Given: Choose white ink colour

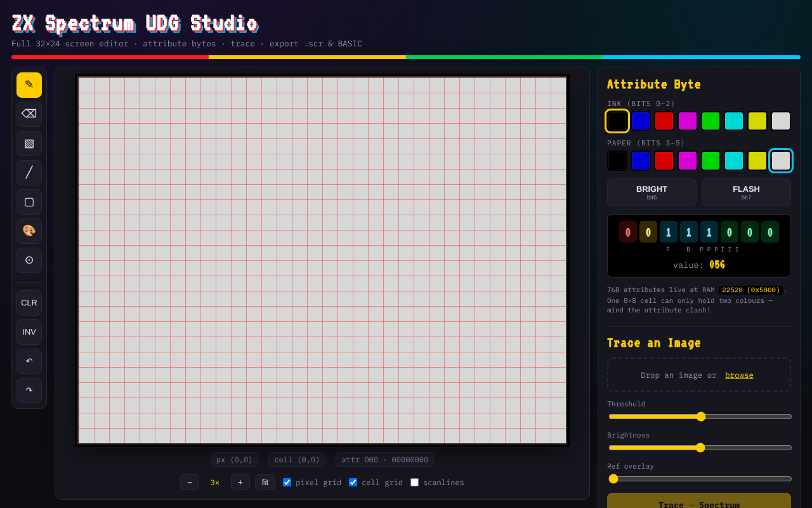Looking at the screenshot, I should pyautogui.click(x=781, y=121).
